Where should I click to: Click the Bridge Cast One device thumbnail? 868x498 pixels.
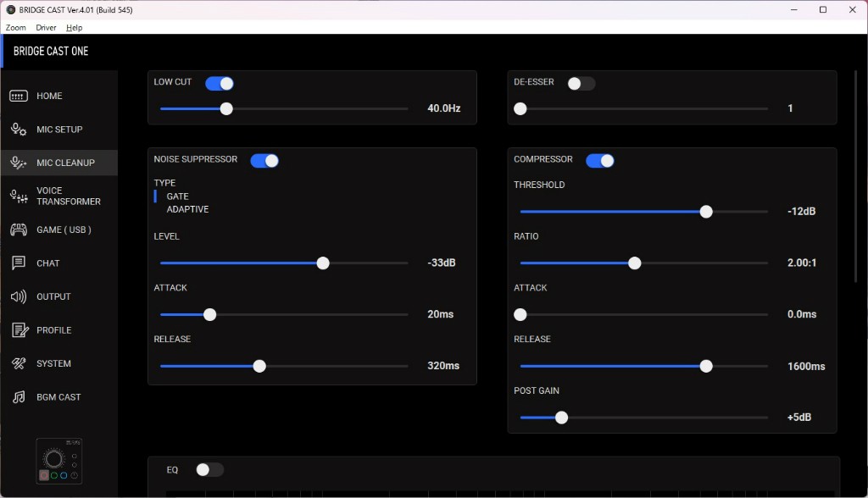[x=58, y=461]
